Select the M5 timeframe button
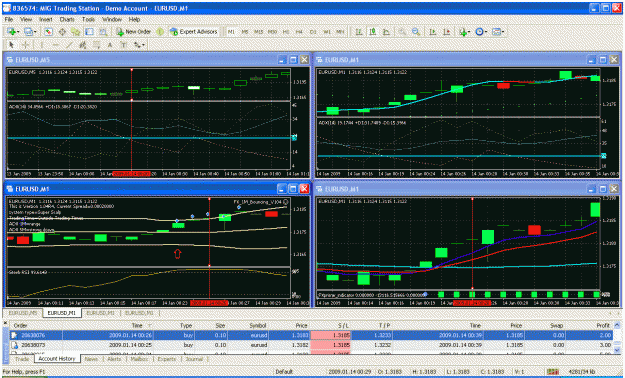The height and width of the screenshot is (378, 625). click(x=245, y=32)
